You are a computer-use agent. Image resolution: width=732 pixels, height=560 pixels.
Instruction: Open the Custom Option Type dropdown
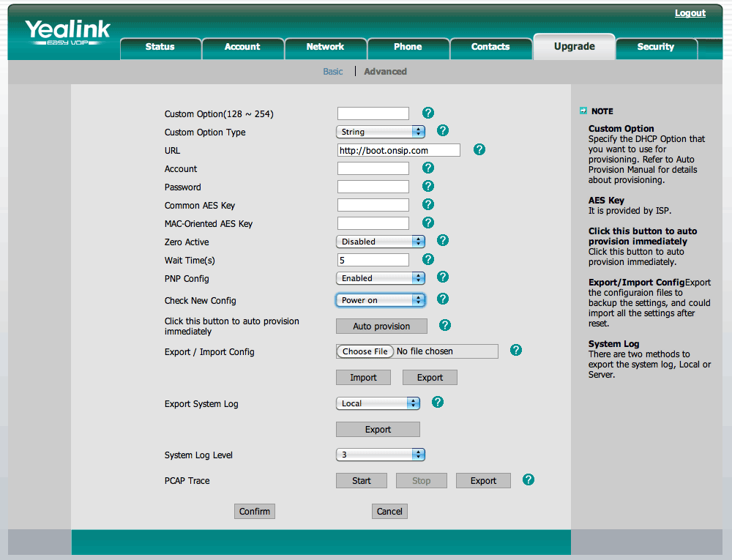tap(380, 131)
